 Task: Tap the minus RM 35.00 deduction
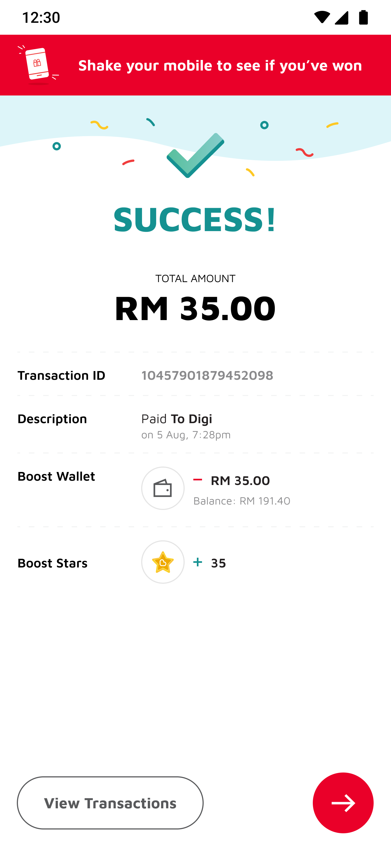tap(231, 480)
